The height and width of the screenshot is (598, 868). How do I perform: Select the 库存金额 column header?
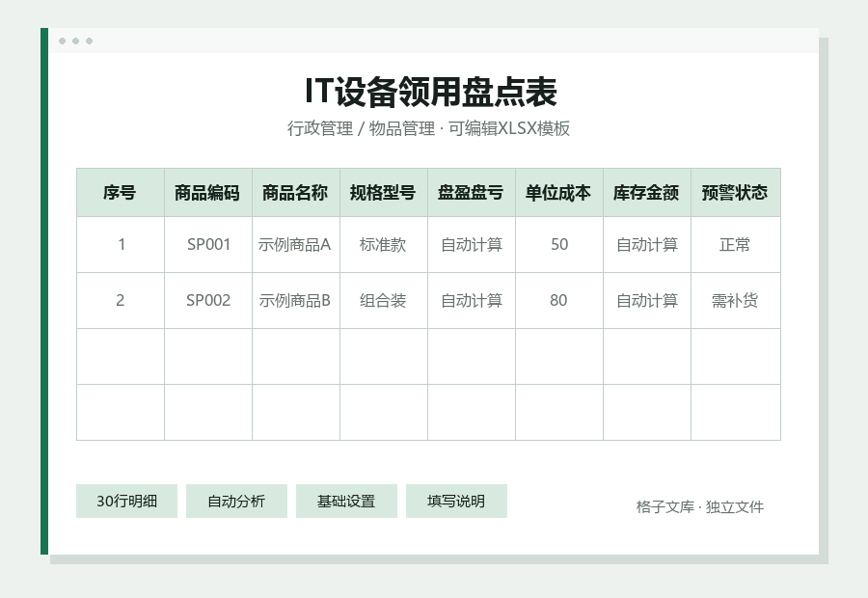tap(646, 193)
